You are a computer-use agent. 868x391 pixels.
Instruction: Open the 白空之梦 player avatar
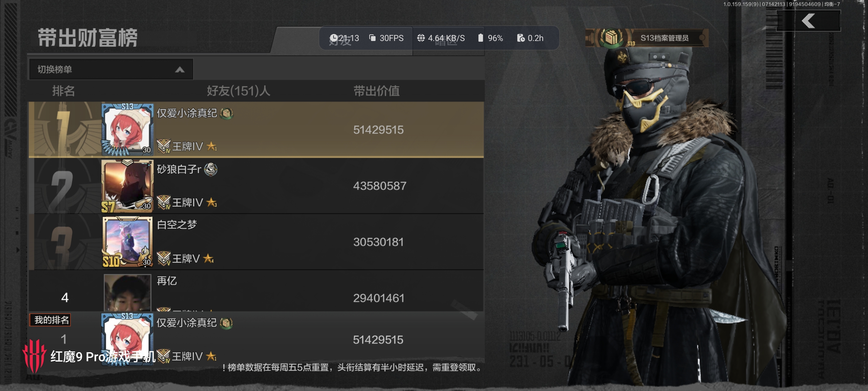(x=127, y=242)
